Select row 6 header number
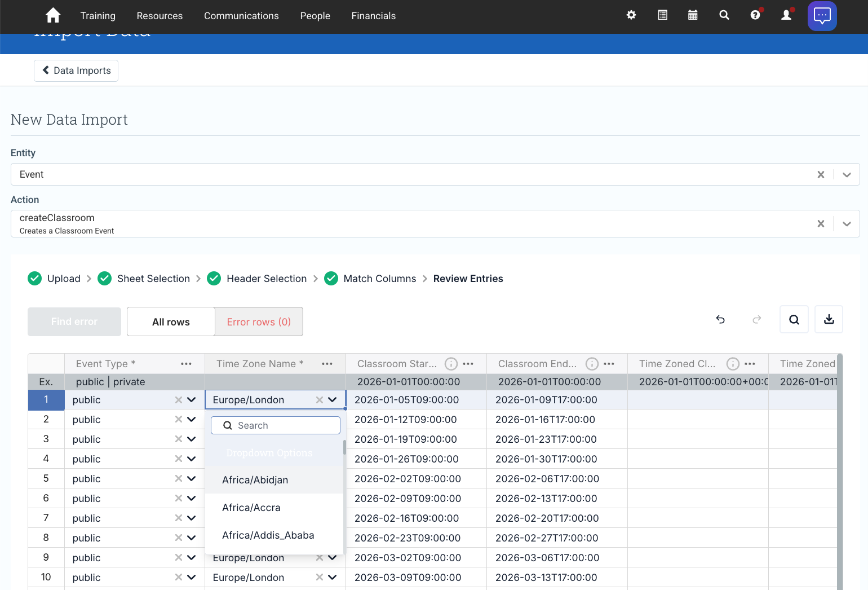This screenshot has height=590, width=868. pos(46,499)
